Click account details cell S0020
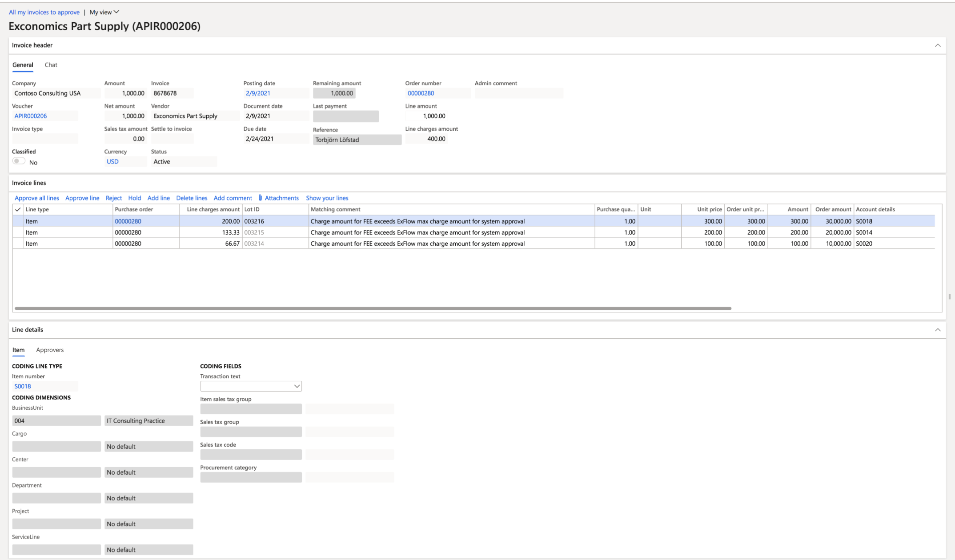Image resolution: width=955 pixels, height=560 pixels. [894, 244]
